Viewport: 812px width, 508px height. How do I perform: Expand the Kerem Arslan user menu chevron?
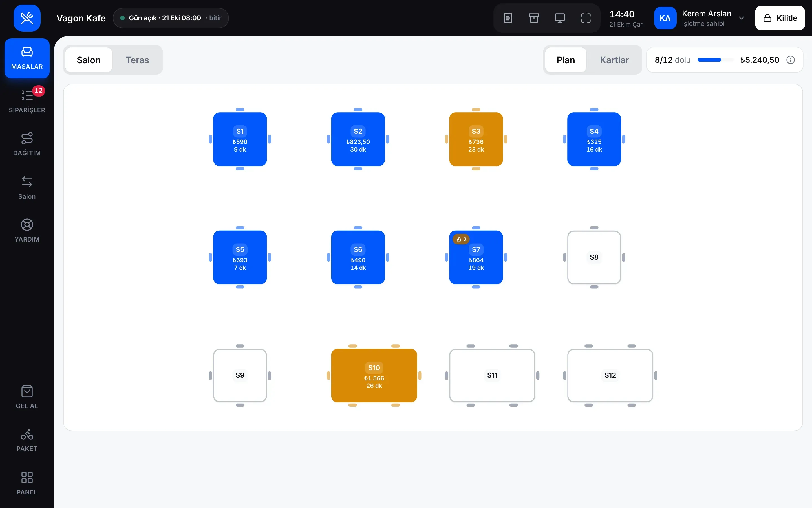pos(742,18)
